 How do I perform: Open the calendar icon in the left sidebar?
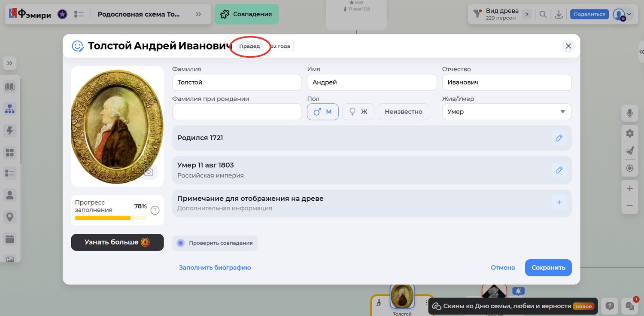pyautogui.click(x=10, y=239)
